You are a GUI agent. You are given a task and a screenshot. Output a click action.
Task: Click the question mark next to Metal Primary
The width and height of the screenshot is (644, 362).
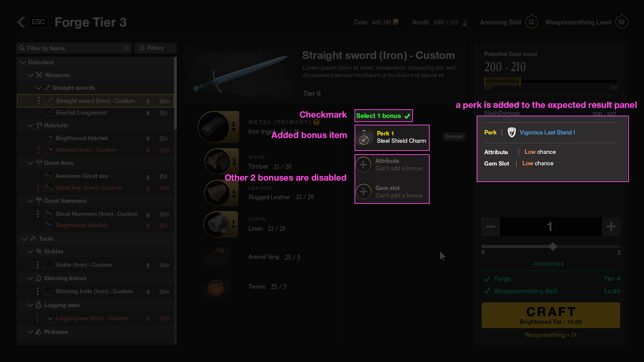tap(316, 122)
